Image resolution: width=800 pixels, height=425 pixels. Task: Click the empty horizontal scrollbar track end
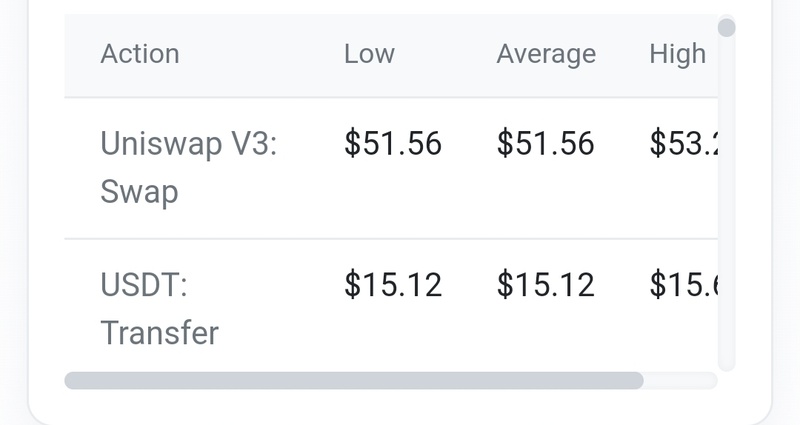681,381
